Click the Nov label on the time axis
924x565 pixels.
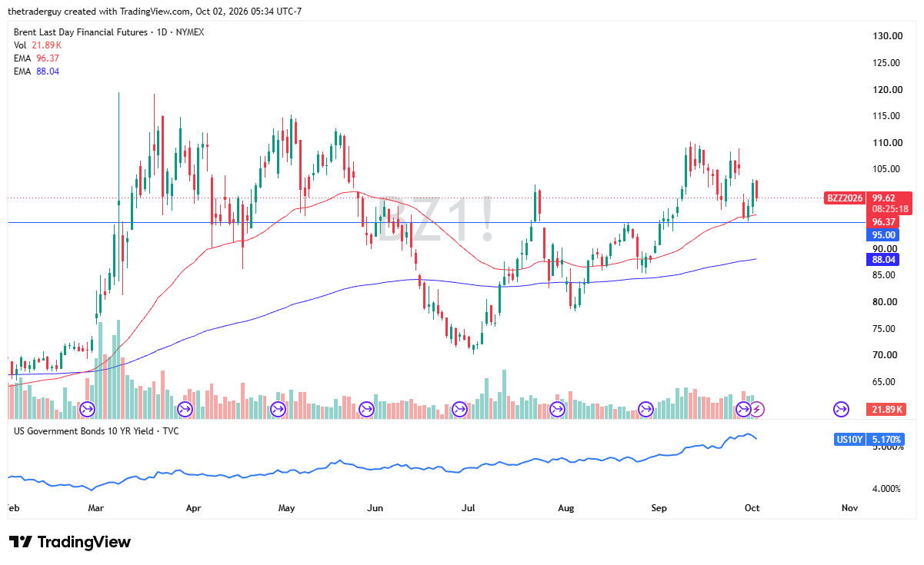point(849,508)
